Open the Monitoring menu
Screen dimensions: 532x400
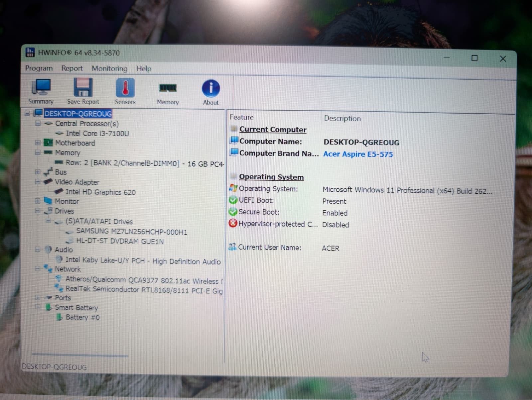pyautogui.click(x=109, y=68)
